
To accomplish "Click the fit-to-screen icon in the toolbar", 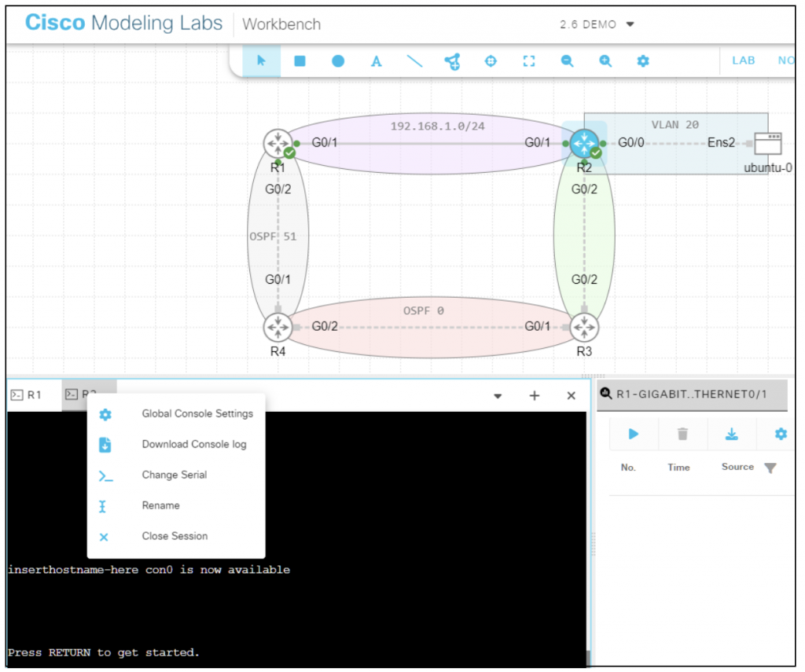I will [x=528, y=61].
